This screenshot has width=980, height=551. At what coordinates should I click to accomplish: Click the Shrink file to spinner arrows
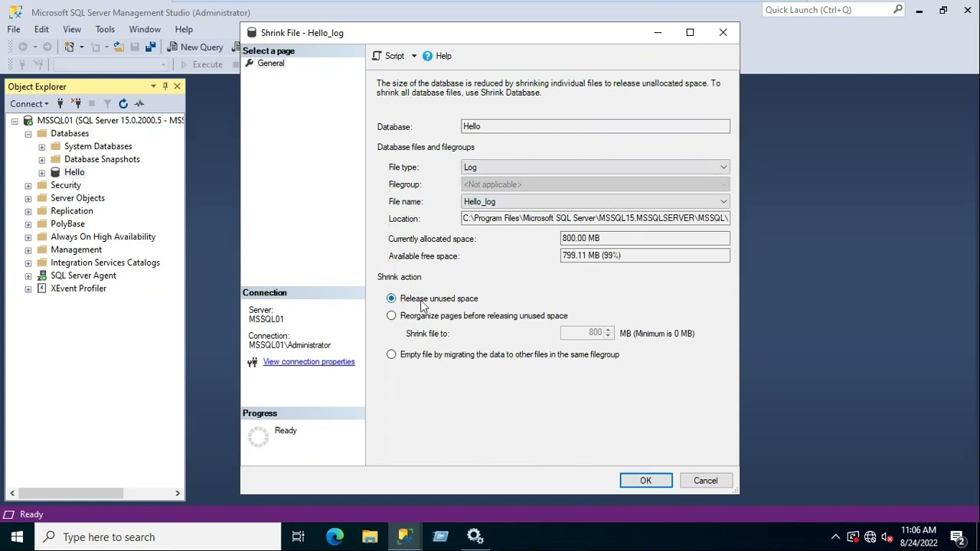[x=609, y=333]
